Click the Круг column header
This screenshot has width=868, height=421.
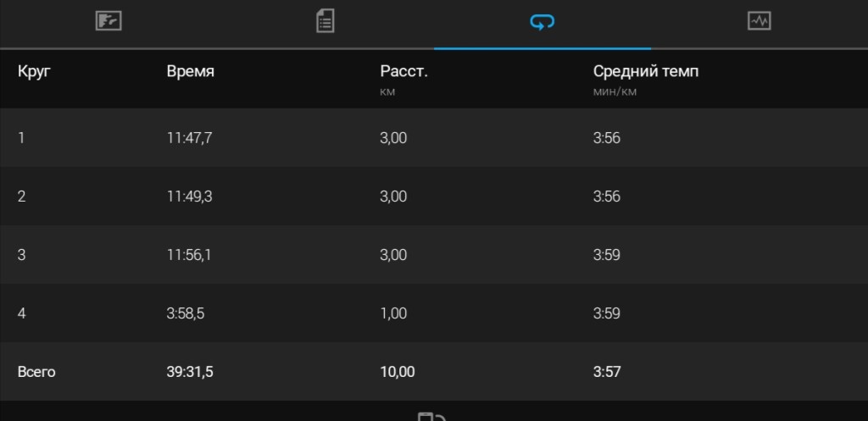pos(34,72)
